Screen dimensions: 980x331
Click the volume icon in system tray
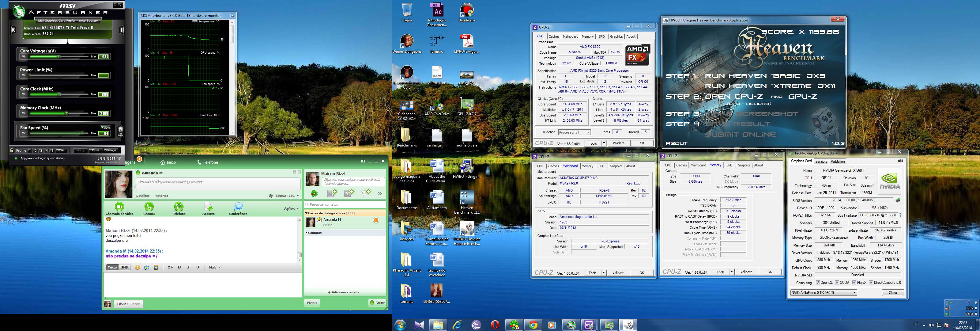pos(931,325)
